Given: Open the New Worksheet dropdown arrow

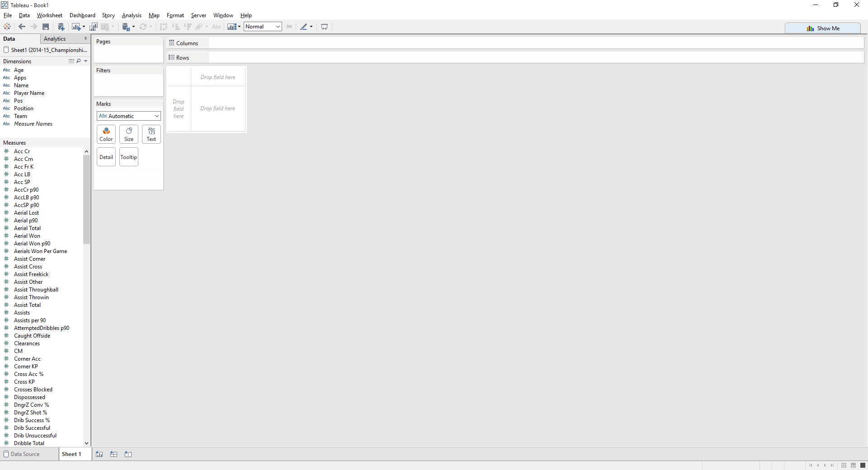Looking at the screenshot, I should pos(84,27).
